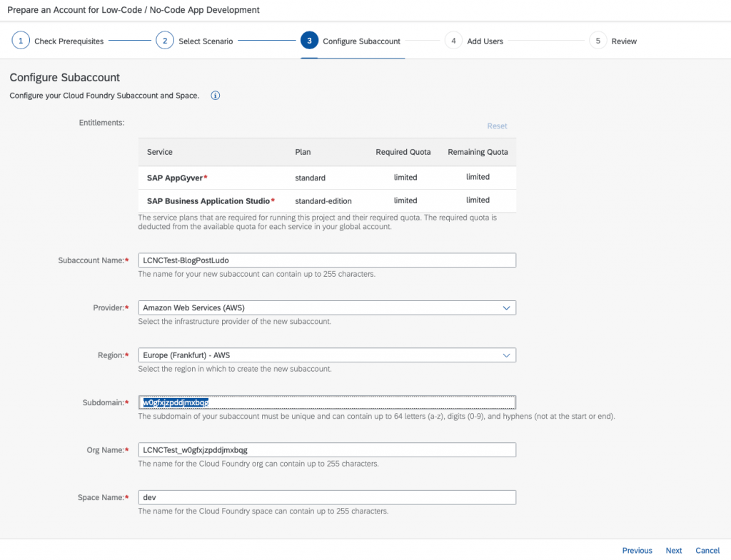Click the Configure Subaccount heading

coord(65,77)
